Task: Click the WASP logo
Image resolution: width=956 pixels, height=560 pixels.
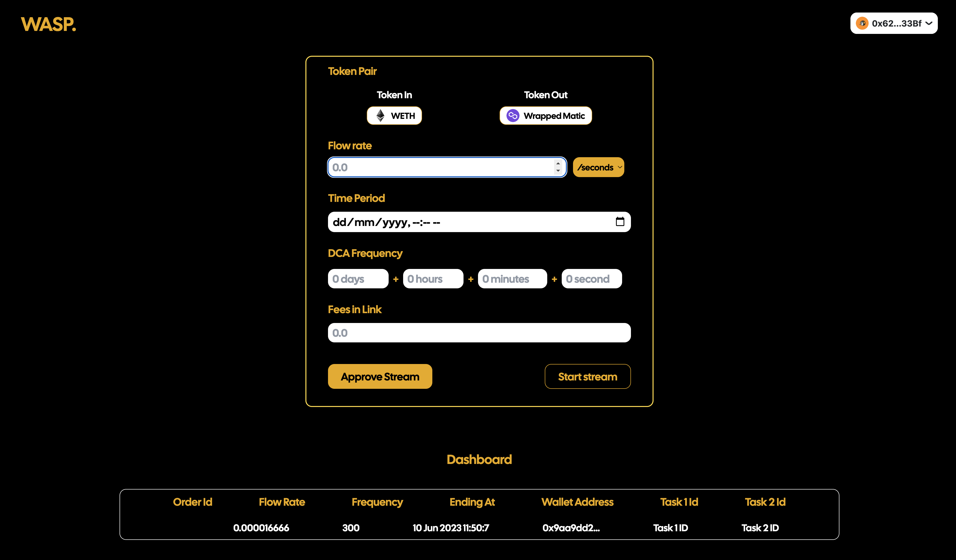Action: coord(48,24)
